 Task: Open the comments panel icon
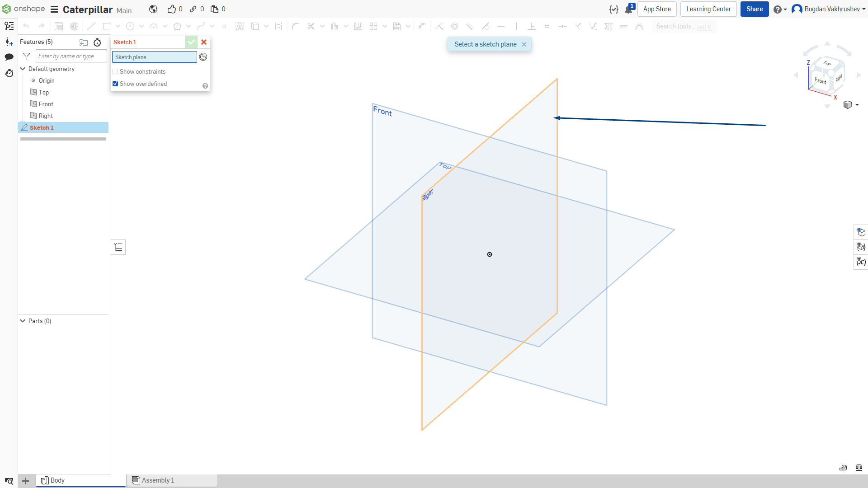9,57
